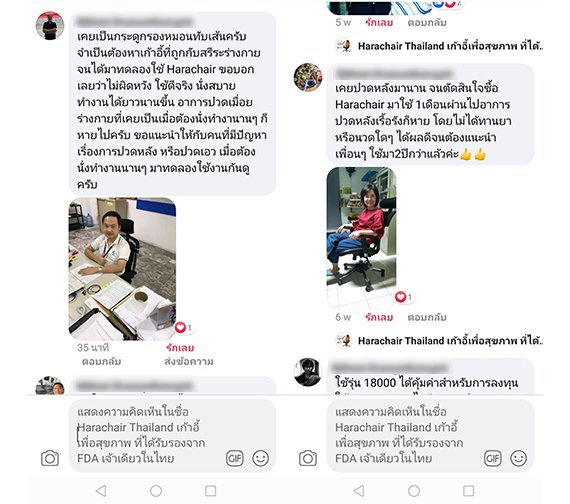The height and width of the screenshot is (504, 570).
Task: Toggle รักเลย reaction on 35 นาที comment
Action: coord(180,348)
